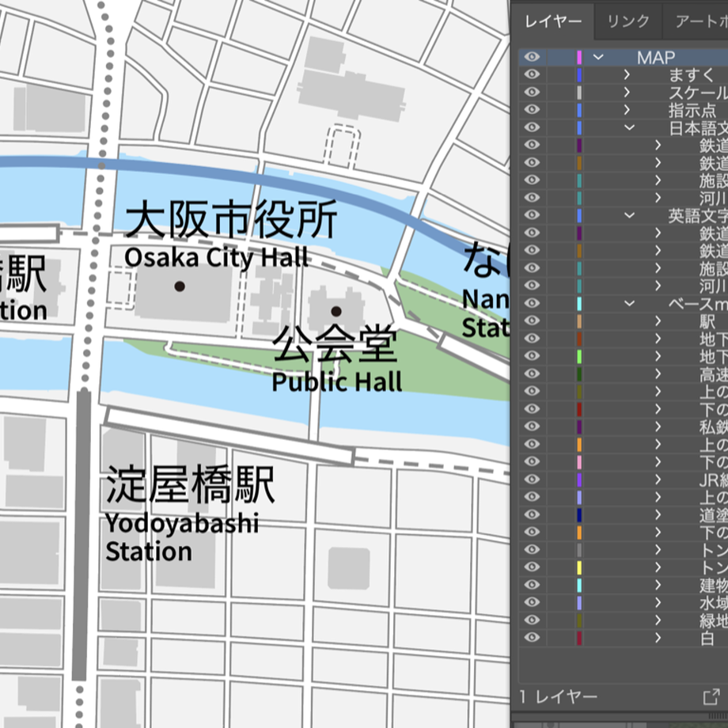Hide the JR線 sublayer
The image size is (728, 728).
[x=532, y=480]
